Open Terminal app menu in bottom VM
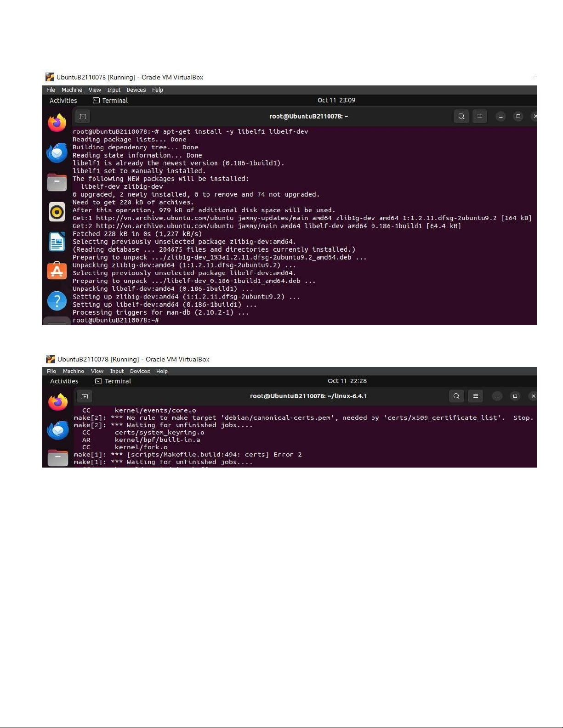Image resolution: width=563 pixels, height=728 pixels. tap(113, 381)
